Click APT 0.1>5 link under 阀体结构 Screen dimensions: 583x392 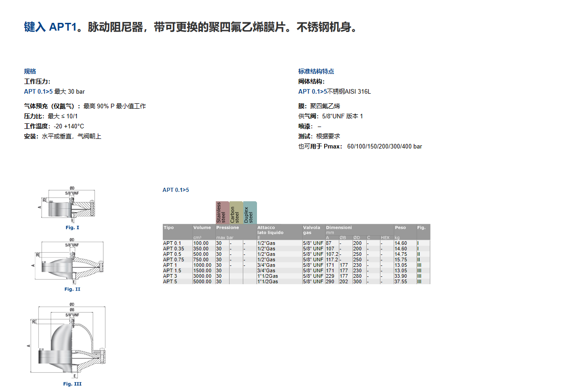click(313, 91)
